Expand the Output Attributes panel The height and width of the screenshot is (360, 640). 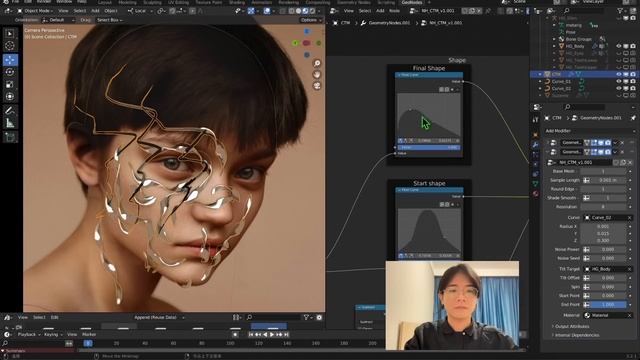(571, 326)
